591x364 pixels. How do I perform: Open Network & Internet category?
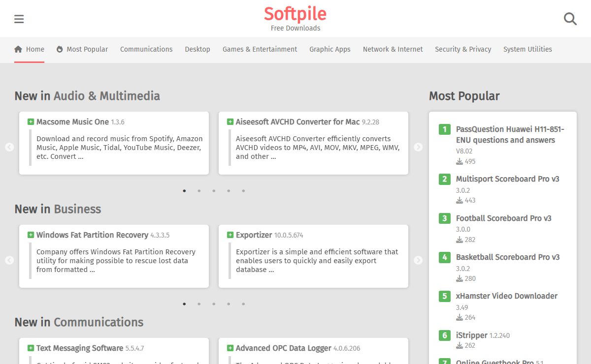[x=393, y=49]
